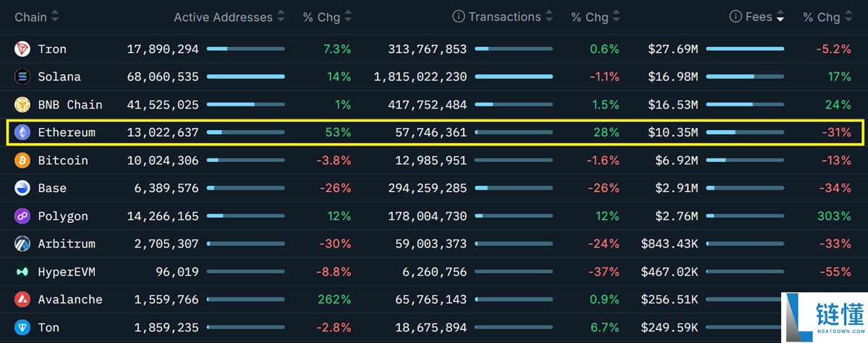Sort by Active Addresses column sort arrows
The height and width of the screenshot is (343, 868).
point(281,17)
